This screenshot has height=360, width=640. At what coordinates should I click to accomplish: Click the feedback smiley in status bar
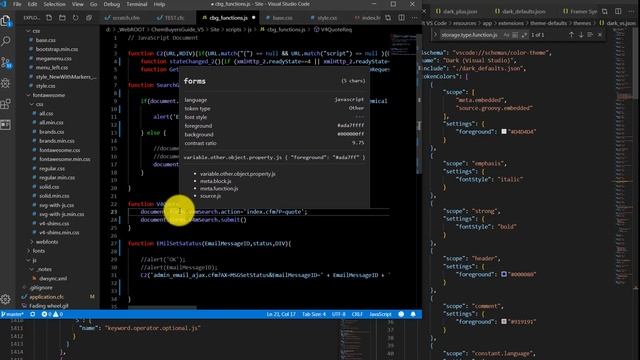(401, 314)
